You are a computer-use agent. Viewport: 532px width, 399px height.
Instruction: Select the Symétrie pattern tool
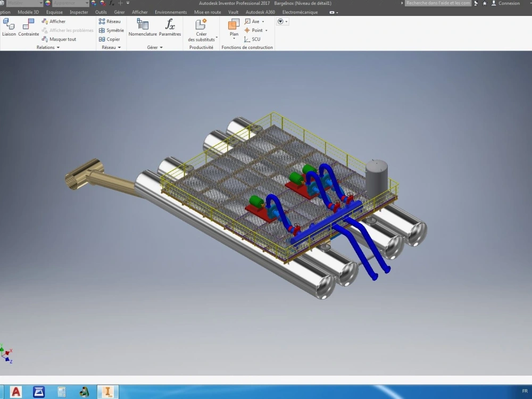111,30
